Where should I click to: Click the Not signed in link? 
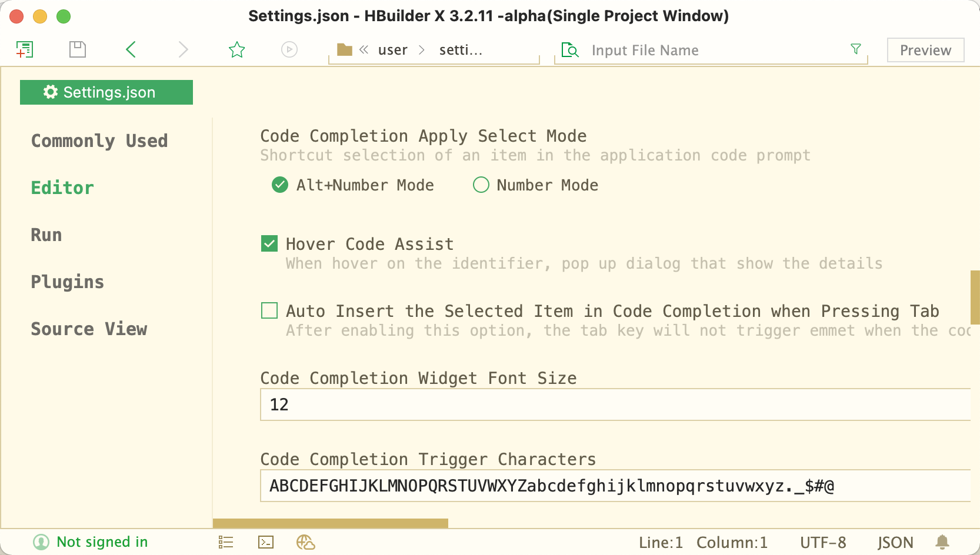[102, 541]
